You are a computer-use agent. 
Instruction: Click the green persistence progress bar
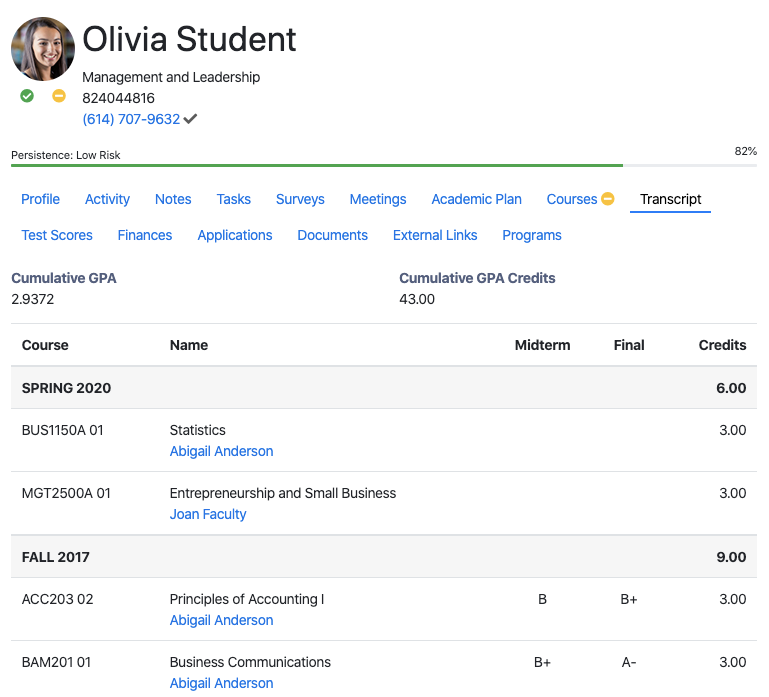[317, 166]
